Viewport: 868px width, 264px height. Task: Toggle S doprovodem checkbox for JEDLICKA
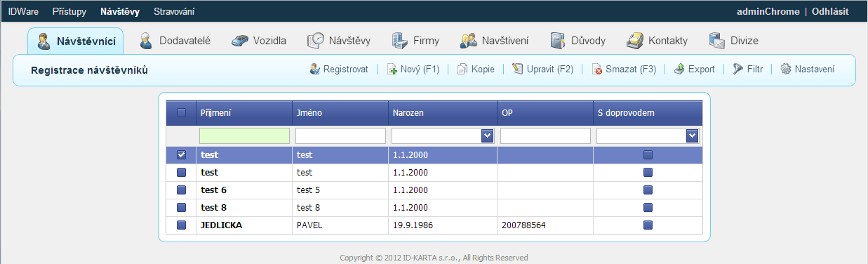[x=648, y=225]
